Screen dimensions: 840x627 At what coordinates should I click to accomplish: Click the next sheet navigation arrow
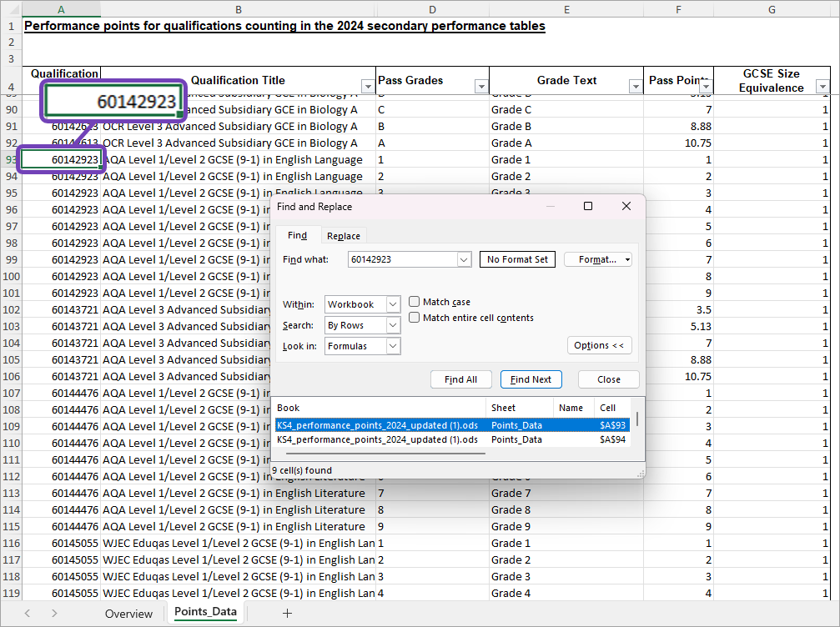(53, 612)
